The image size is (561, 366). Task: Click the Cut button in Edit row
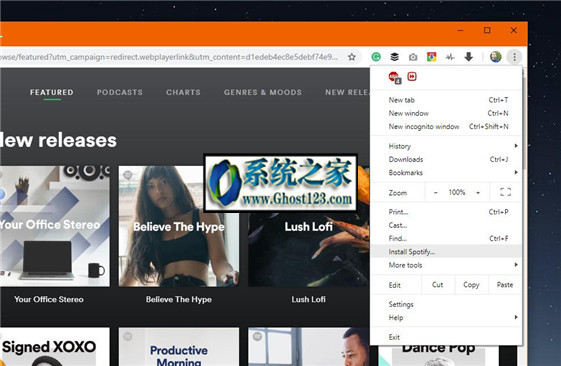coord(438,285)
